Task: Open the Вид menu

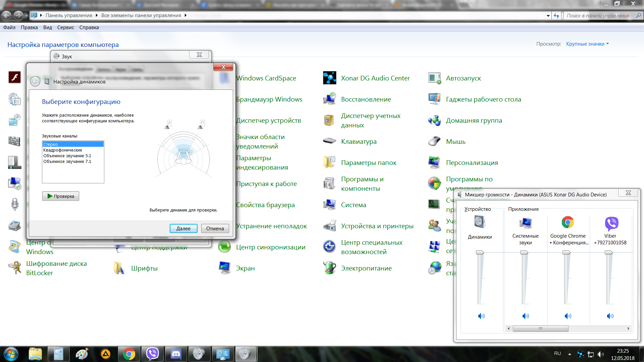Action: 47,27
